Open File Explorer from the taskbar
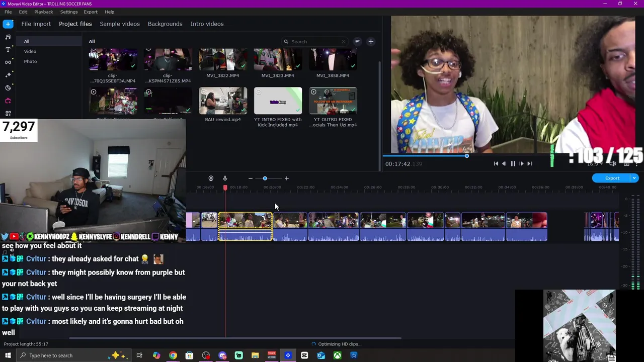This screenshot has height=362, width=644. (255, 355)
